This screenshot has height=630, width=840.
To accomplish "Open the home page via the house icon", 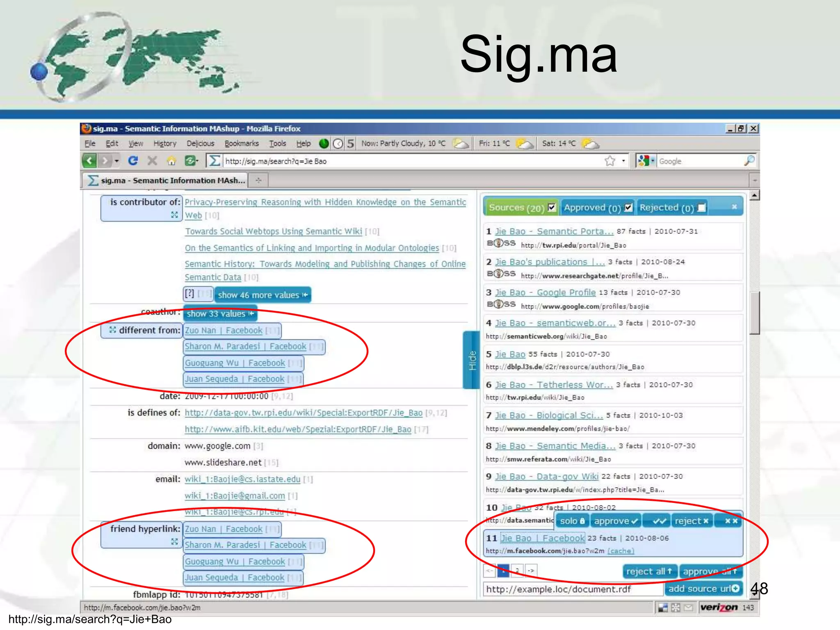I will pos(171,161).
